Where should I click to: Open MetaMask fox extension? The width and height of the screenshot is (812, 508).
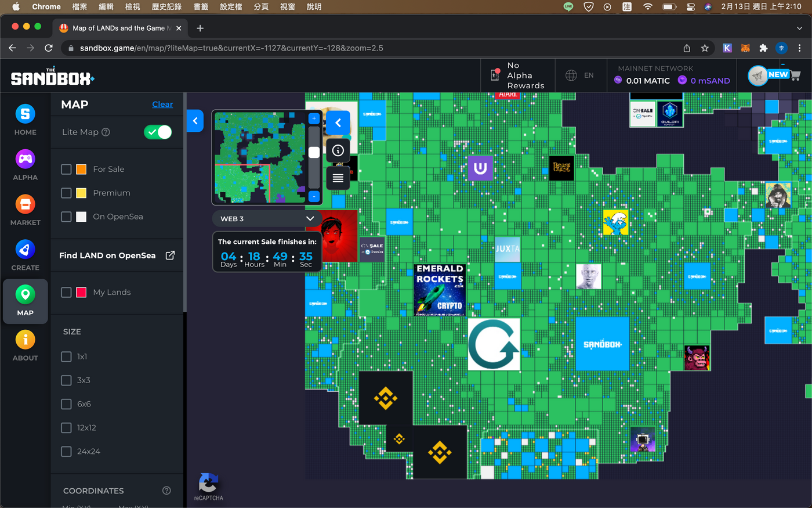pyautogui.click(x=745, y=48)
